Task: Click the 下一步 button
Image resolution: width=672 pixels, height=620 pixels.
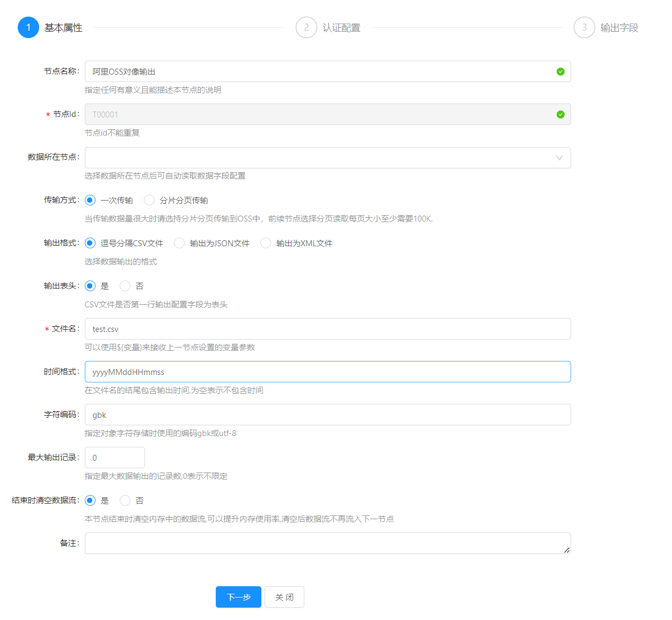Action: pyautogui.click(x=238, y=597)
